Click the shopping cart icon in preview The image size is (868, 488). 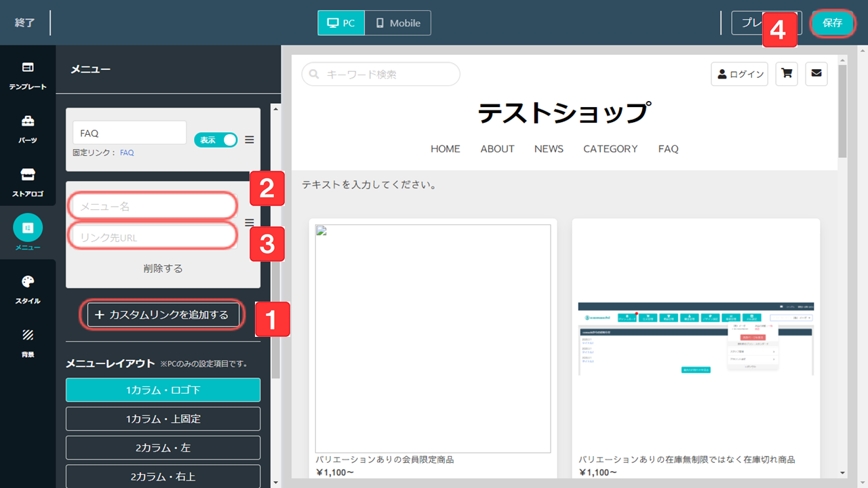click(787, 74)
